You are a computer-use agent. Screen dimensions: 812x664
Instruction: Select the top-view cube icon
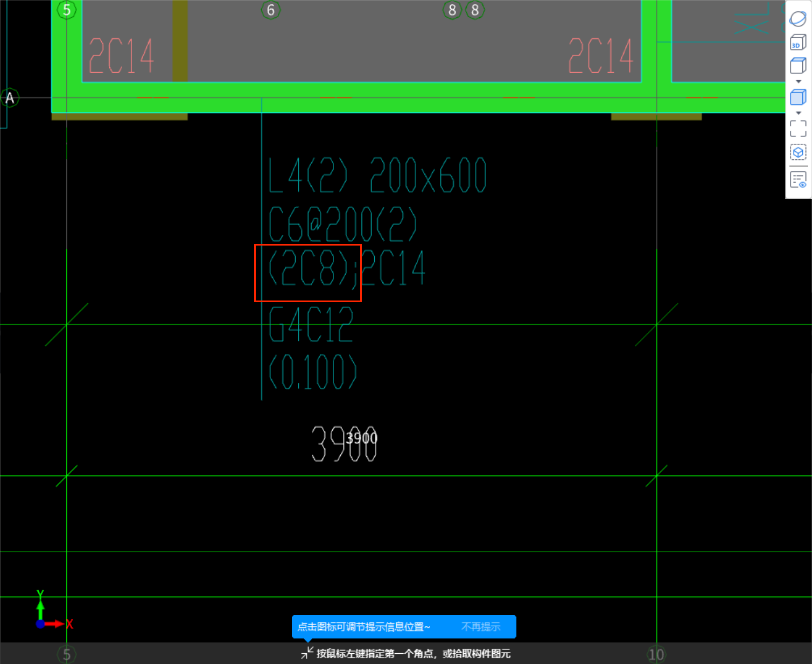point(798,66)
